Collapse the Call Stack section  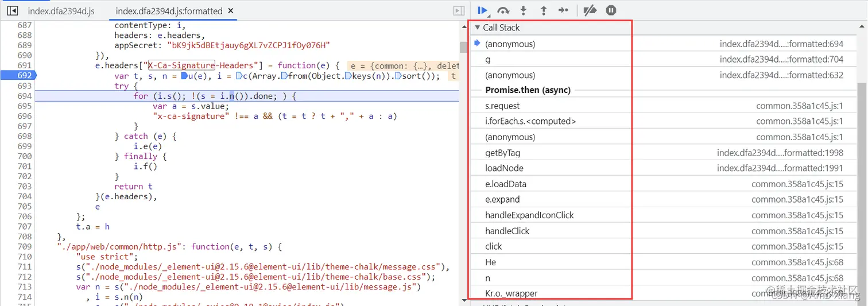coord(477,28)
